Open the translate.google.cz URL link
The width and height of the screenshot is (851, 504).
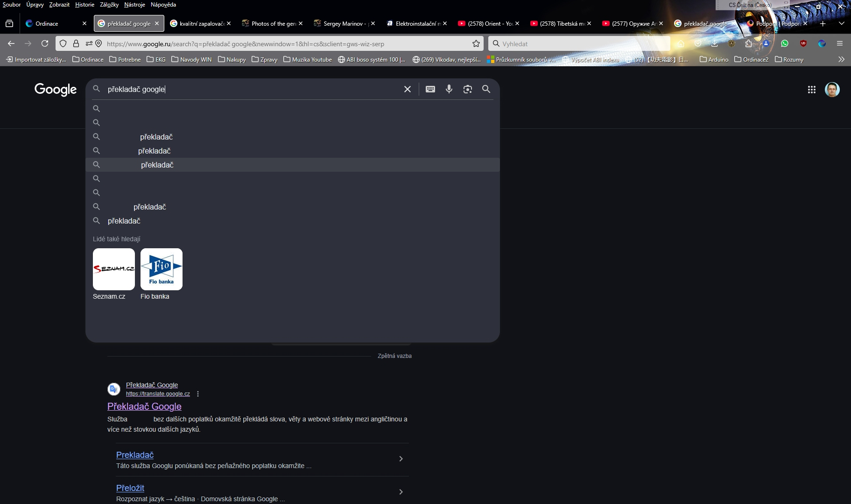point(158,394)
